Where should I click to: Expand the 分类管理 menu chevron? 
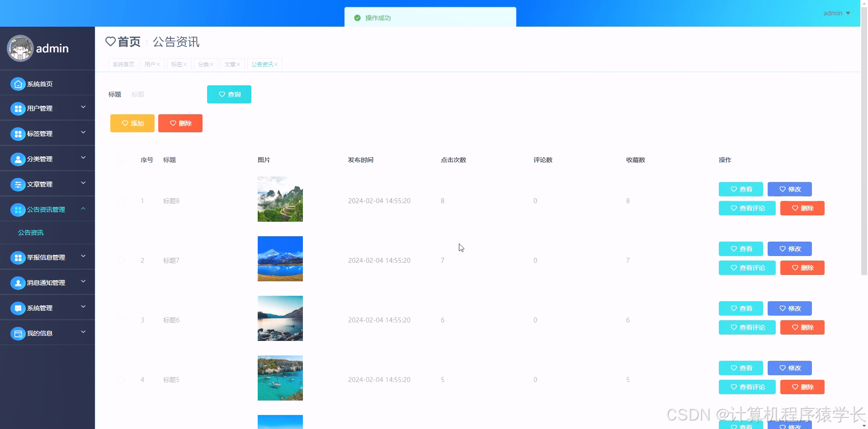(x=83, y=158)
